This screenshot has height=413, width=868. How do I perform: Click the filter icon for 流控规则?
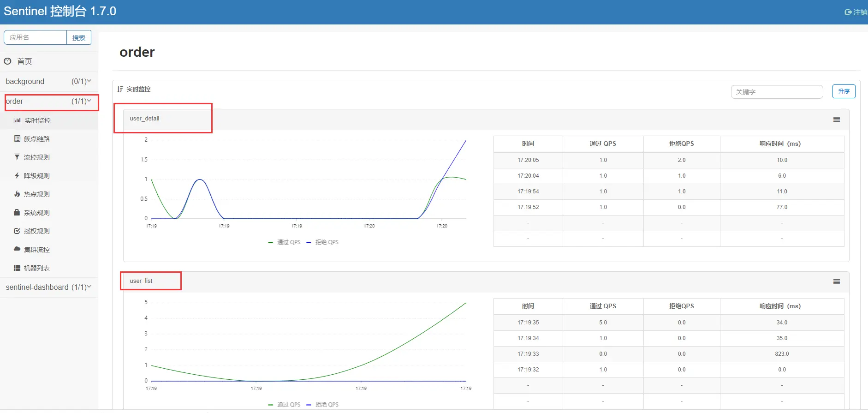click(17, 157)
